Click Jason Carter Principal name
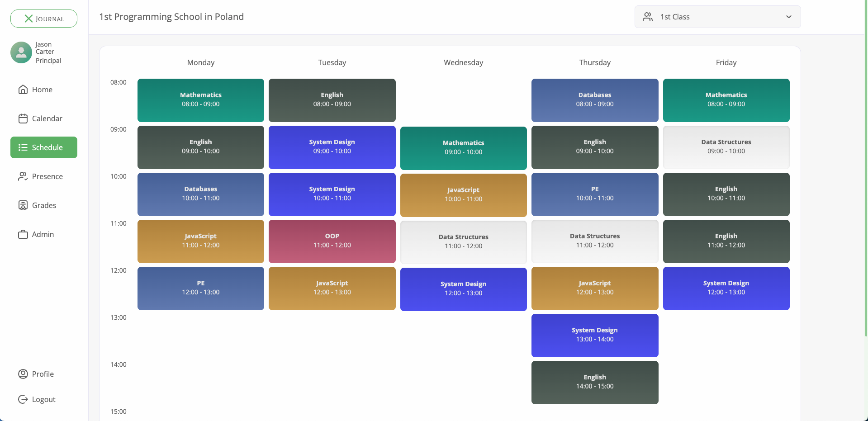868x421 pixels. 48,52
